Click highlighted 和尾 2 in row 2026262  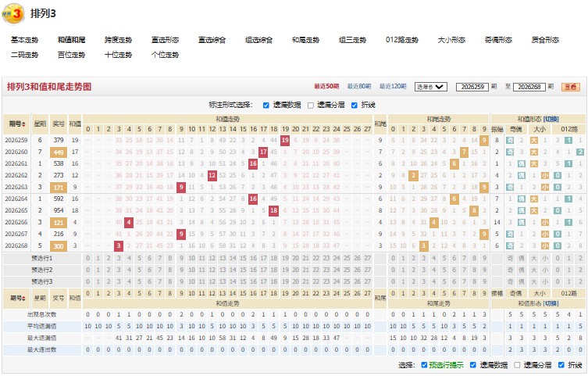click(x=413, y=175)
